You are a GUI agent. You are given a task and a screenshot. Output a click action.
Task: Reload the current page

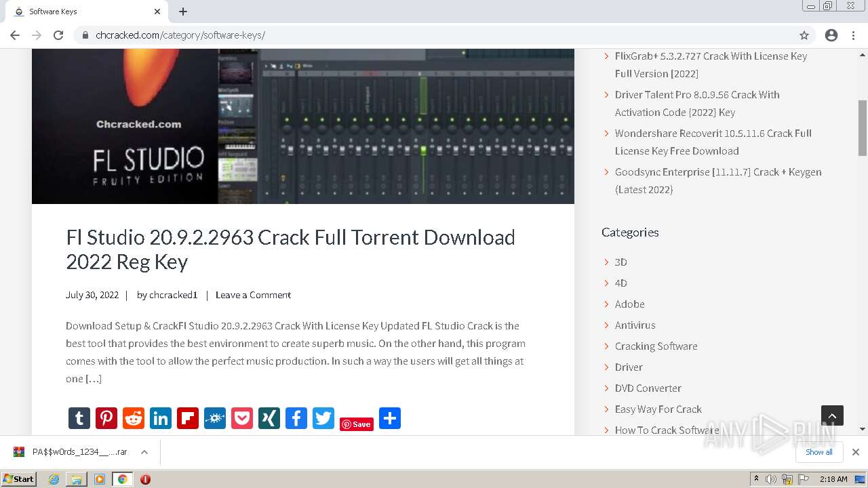point(58,35)
